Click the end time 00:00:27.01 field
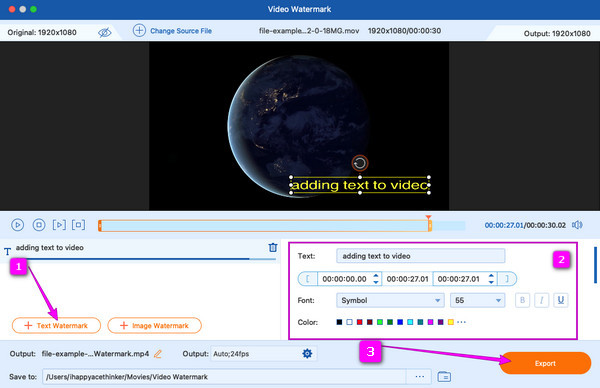 459,279
